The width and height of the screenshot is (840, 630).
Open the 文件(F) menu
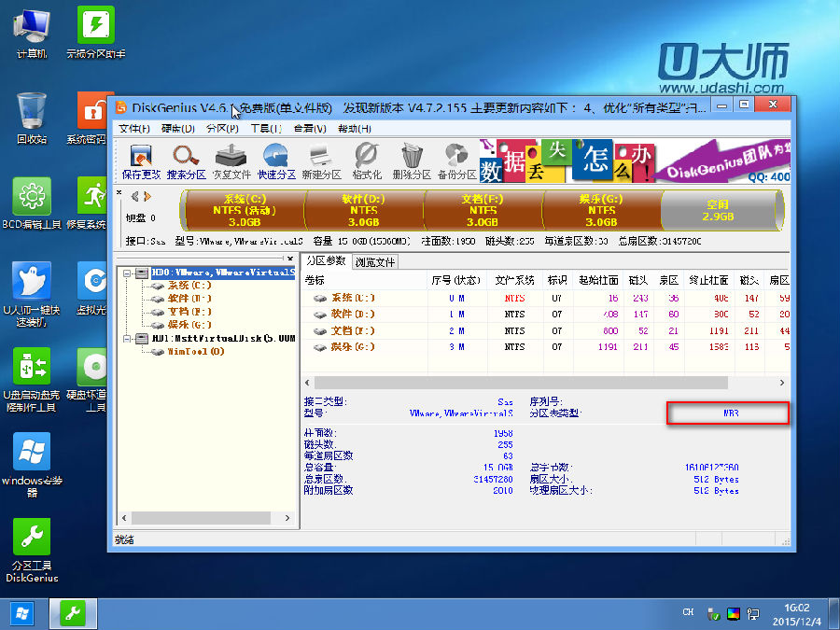click(x=133, y=129)
